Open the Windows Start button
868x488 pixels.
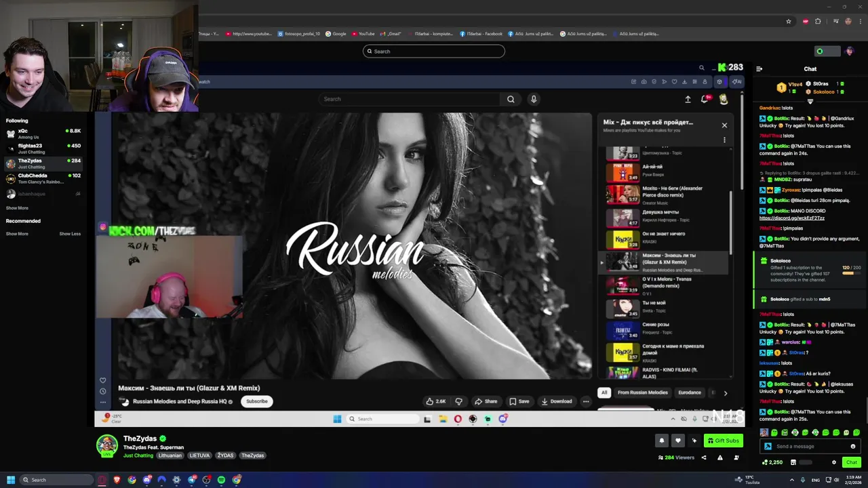[10, 480]
